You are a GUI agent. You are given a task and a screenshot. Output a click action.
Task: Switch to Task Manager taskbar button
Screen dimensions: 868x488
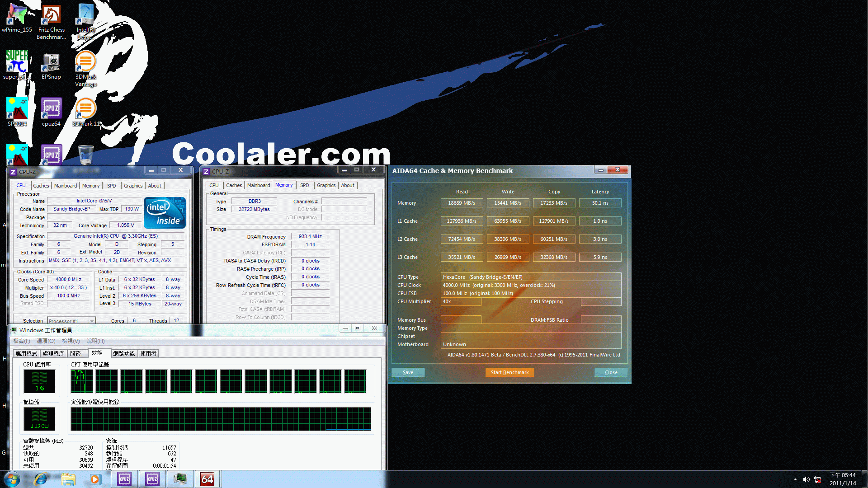pyautogui.click(x=180, y=479)
